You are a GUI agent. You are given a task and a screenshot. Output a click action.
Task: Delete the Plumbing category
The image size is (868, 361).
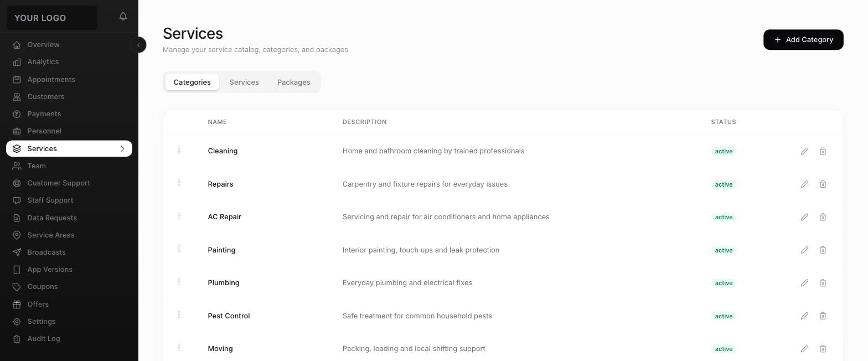pyautogui.click(x=823, y=283)
